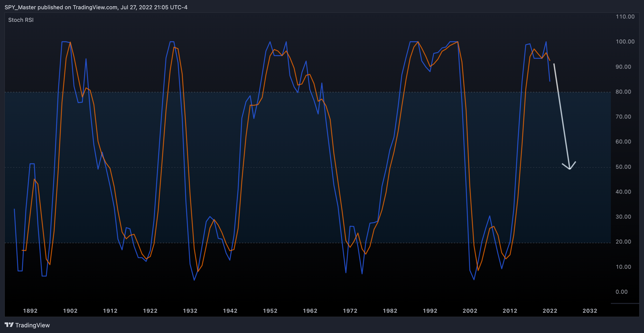644x333 pixels.
Task: Click the 1952 time axis label
Action: tap(270, 311)
